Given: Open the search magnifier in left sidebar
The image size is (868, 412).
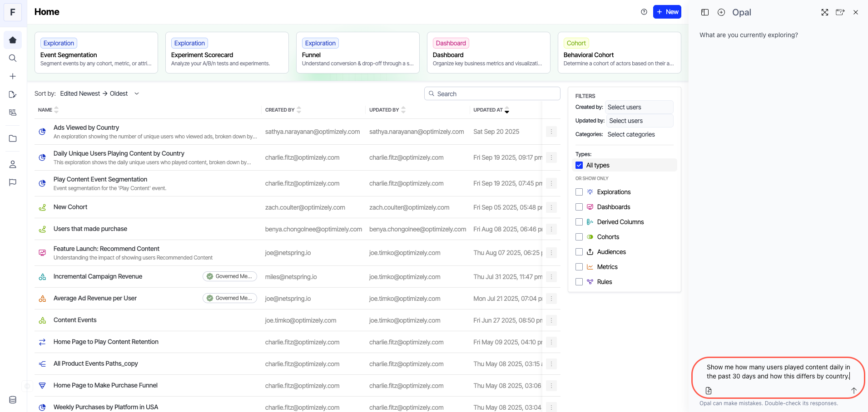Looking at the screenshot, I should (x=13, y=58).
